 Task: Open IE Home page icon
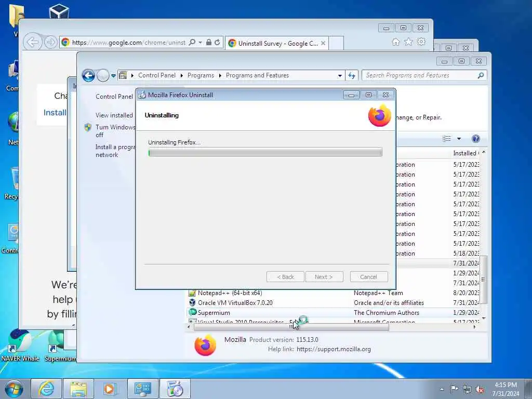395,42
